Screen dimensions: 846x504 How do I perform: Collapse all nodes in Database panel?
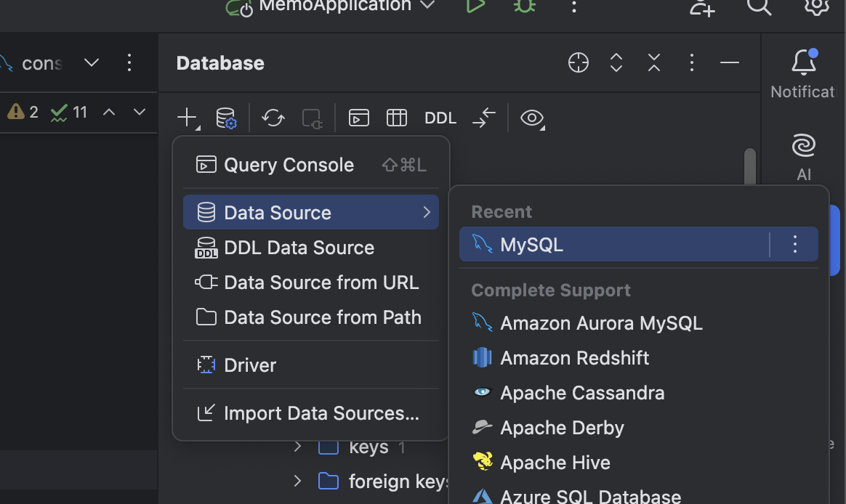654,63
